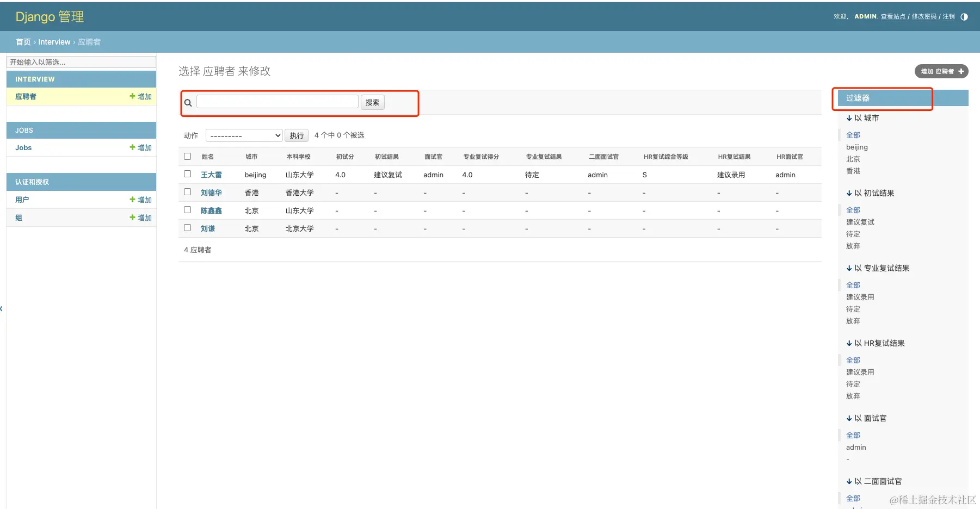This screenshot has height=509, width=980.
Task: Check the row for 刘德华
Action: [188, 192]
